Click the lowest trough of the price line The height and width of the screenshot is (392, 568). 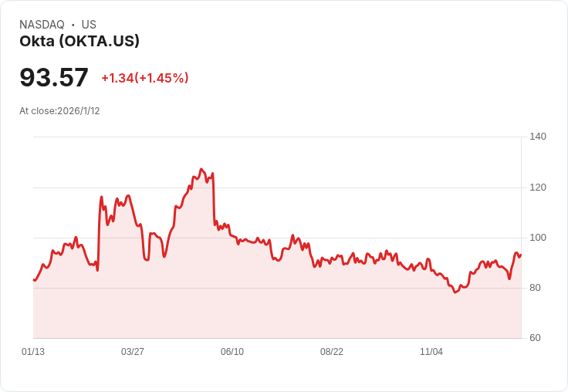(455, 292)
